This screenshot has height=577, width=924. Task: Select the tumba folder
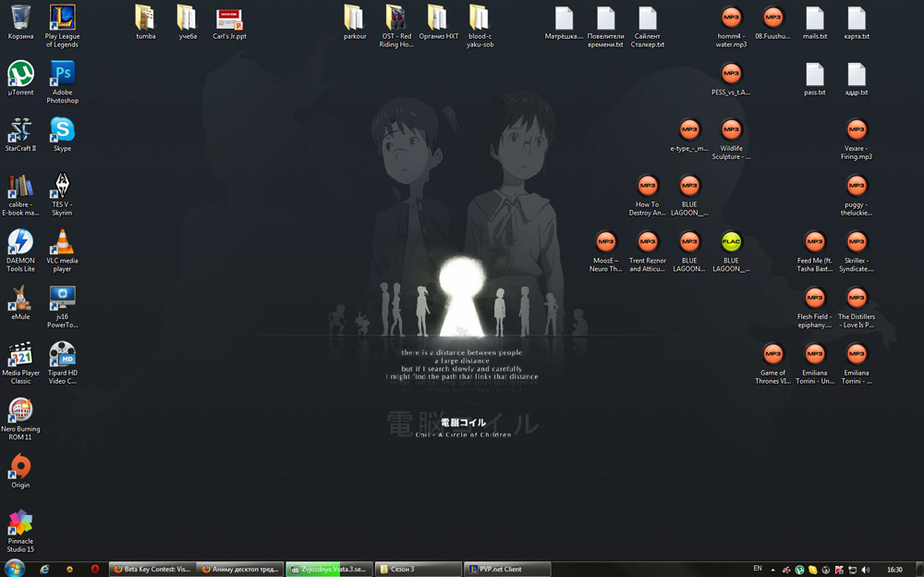146,22
